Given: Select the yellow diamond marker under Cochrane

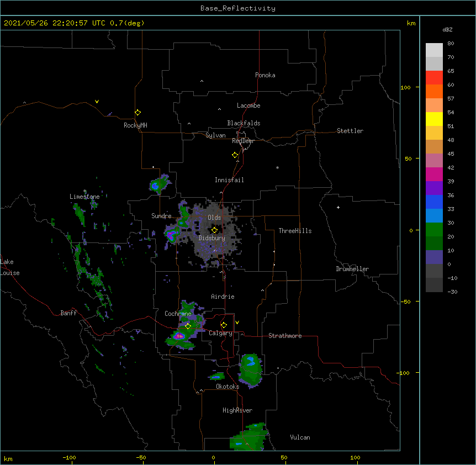Looking at the screenshot, I should coord(188,326).
